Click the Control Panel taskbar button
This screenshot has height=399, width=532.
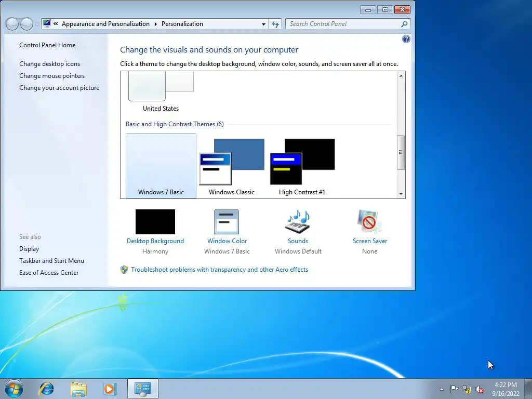142,389
